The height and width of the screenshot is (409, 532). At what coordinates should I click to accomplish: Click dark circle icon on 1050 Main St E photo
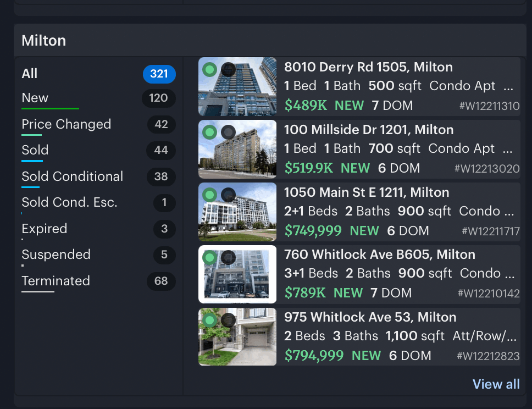point(228,195)
